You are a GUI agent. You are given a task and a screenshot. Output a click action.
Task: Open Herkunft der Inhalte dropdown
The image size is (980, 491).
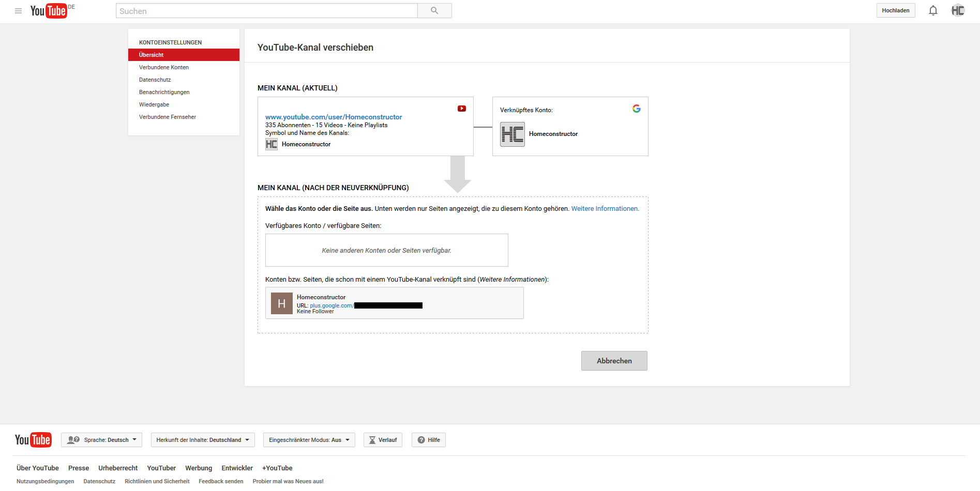203,440
